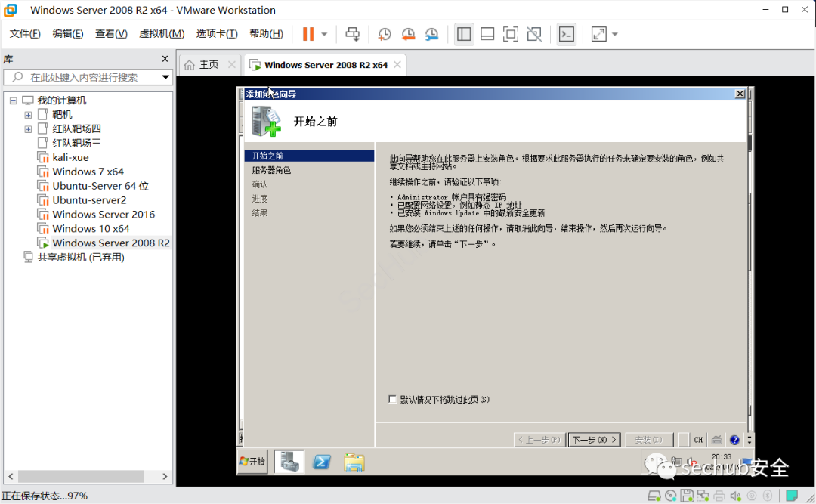This screenshot has height=504, width=816.
Task: Open the console view toolbar icon
Action: coord(566,34)
